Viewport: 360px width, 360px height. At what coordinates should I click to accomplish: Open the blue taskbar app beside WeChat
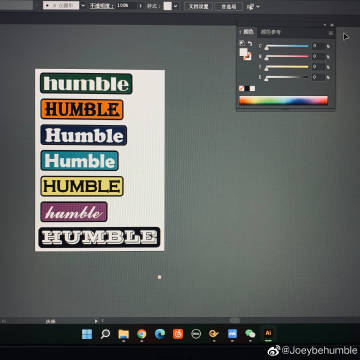232,334
